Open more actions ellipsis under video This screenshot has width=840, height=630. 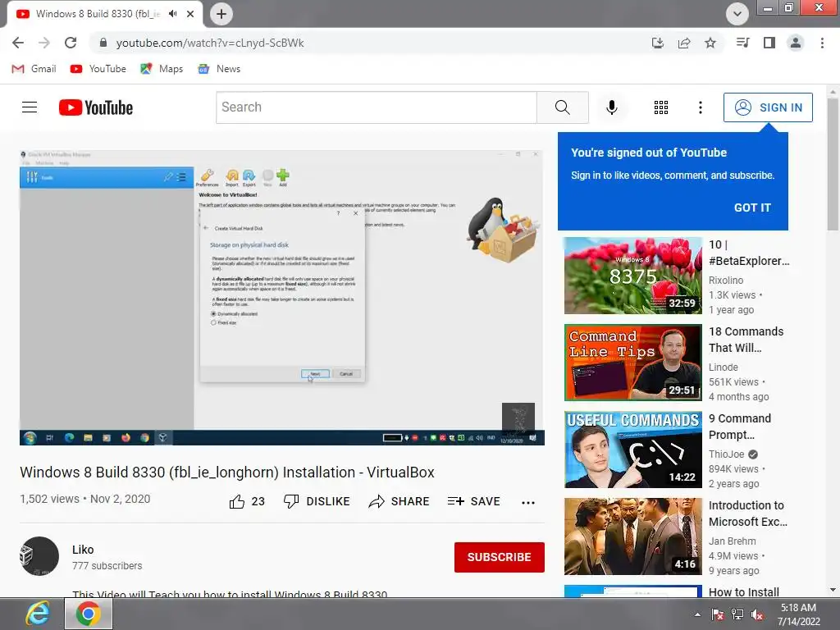click(528, 503)
